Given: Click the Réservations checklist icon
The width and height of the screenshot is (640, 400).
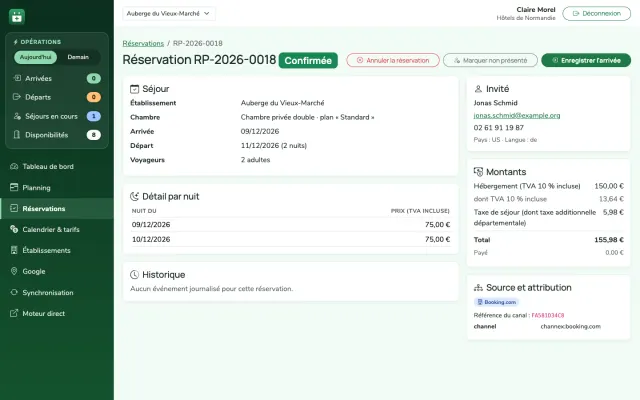Looking at the screenshot, I should tap(14, 208).
